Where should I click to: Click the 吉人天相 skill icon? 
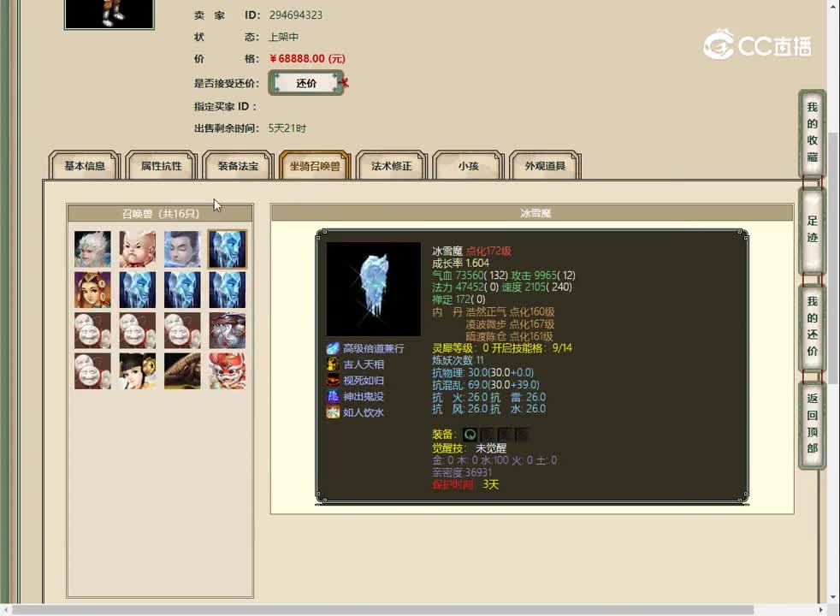click(333, 364)
